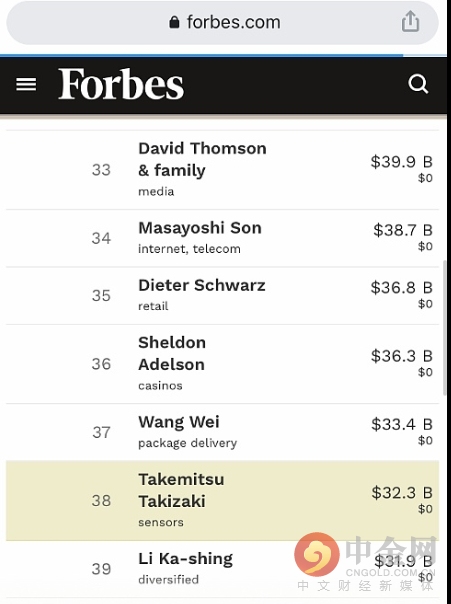The width and height of the screenshot is (451, 604).
Task: Tap the browser share icon
Action: pos(410,21)
